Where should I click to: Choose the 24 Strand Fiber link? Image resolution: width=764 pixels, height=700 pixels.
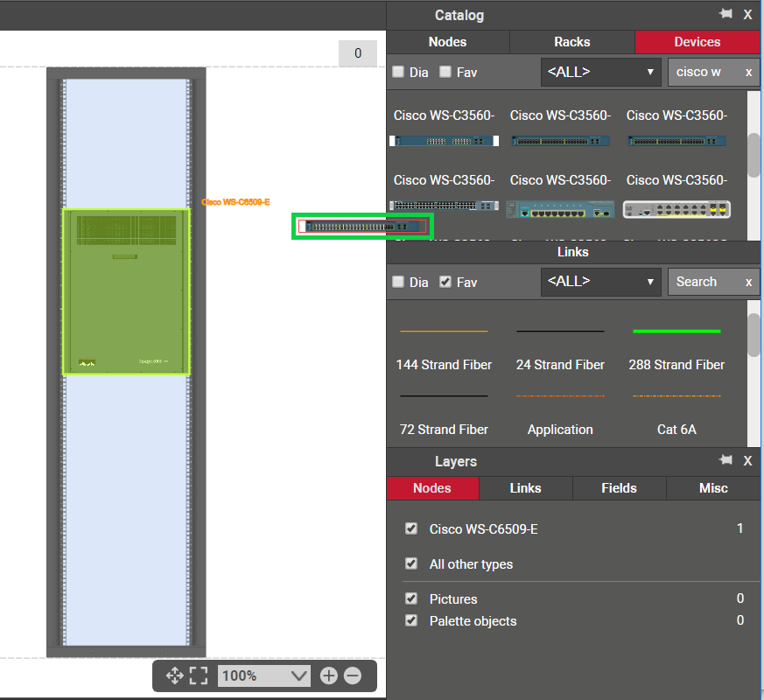[560, 347]
